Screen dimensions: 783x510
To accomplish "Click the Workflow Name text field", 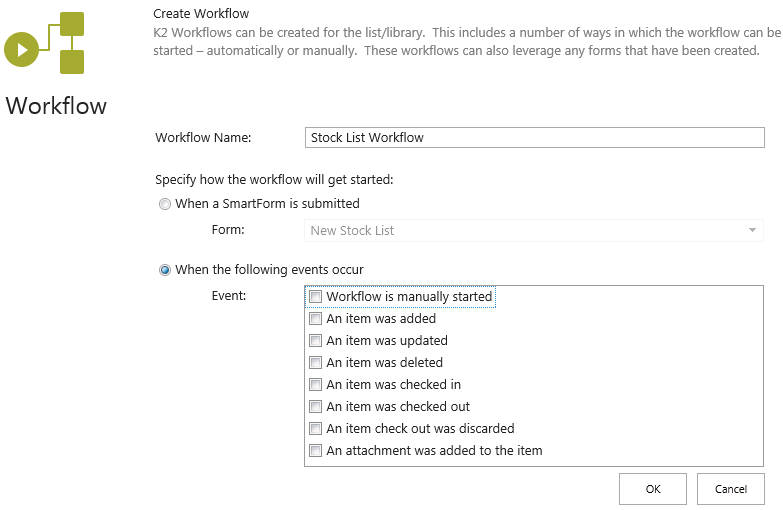I will tap(533, 138).
